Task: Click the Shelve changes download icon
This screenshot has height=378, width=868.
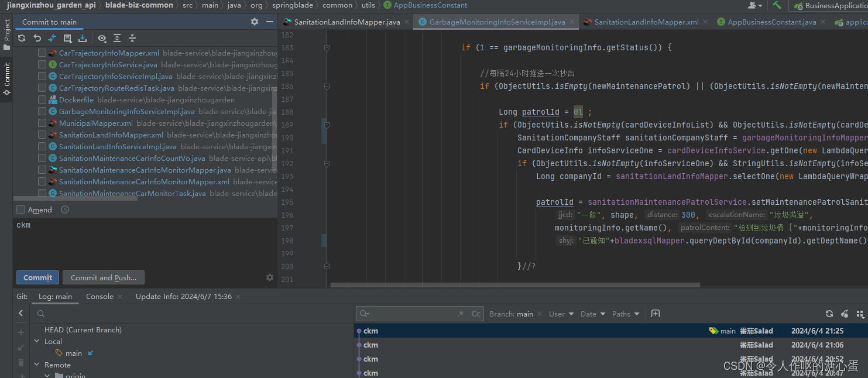Action: (x=83, y=38)
